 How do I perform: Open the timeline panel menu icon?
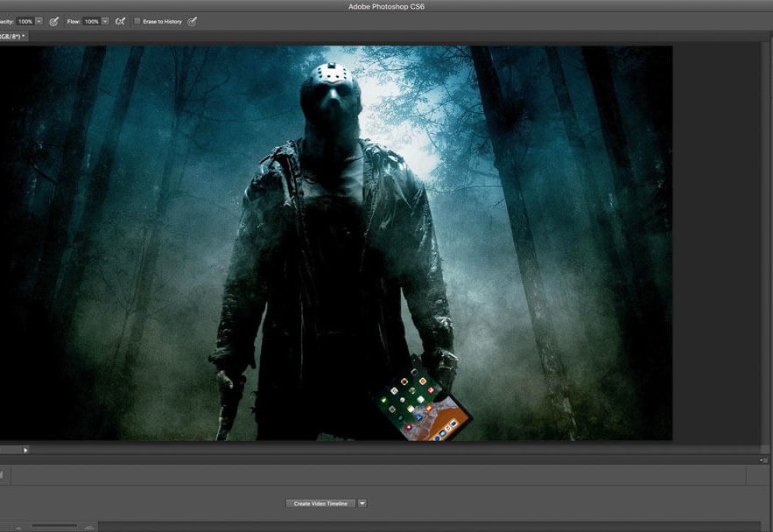tap(763, 459)
